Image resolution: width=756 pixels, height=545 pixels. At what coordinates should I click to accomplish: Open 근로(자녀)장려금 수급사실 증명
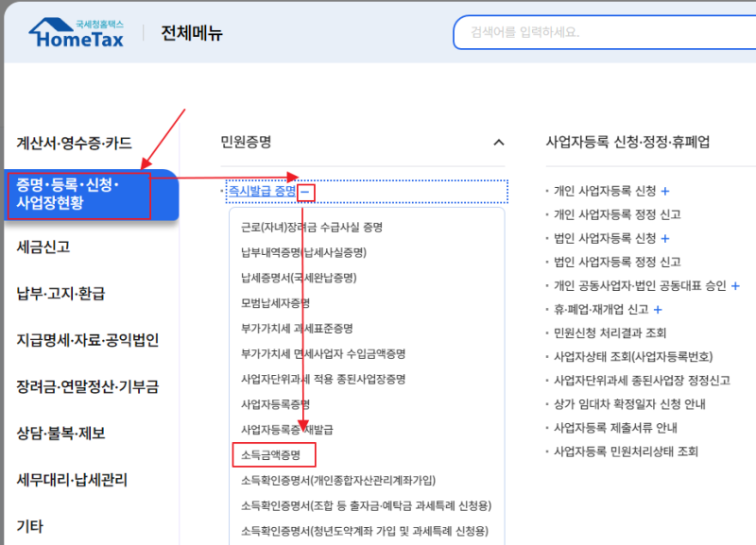(x=312, y=227)
